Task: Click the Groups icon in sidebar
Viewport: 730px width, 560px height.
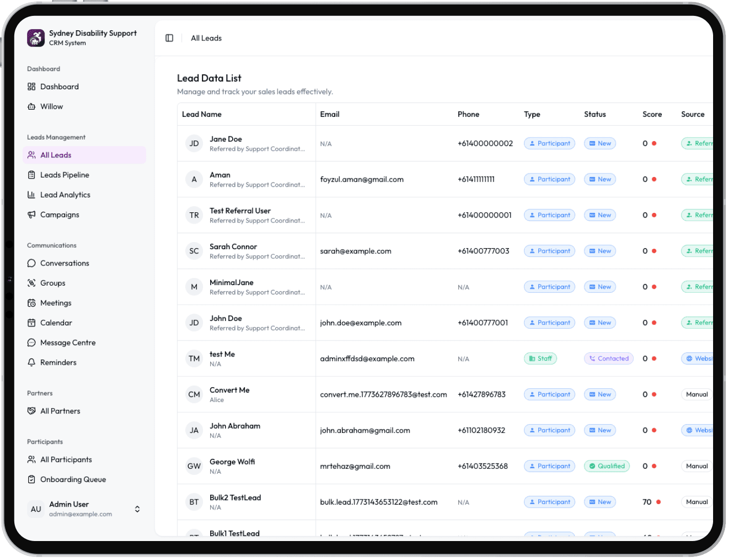Action: tap(31, 283)
